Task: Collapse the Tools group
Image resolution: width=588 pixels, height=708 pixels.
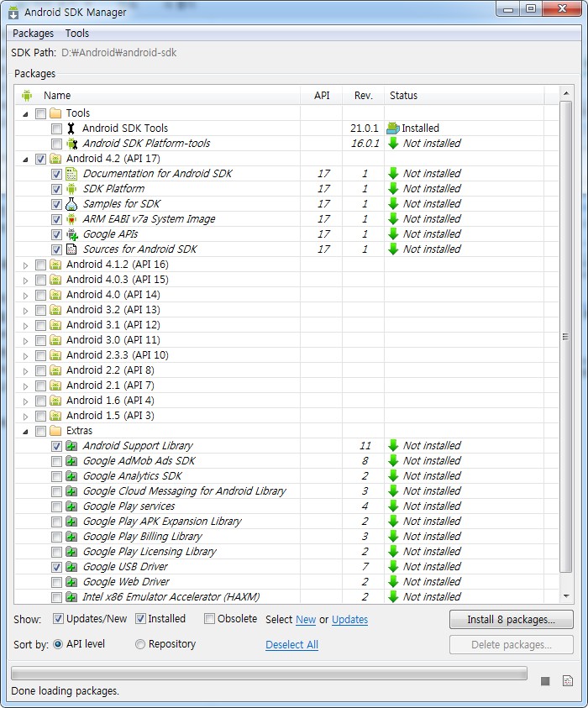Action: (x=26, y=114)
